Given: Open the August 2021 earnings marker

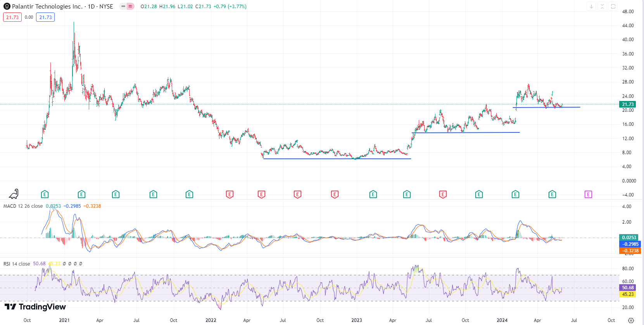Looking at the screenshot, I should [153, 194].
